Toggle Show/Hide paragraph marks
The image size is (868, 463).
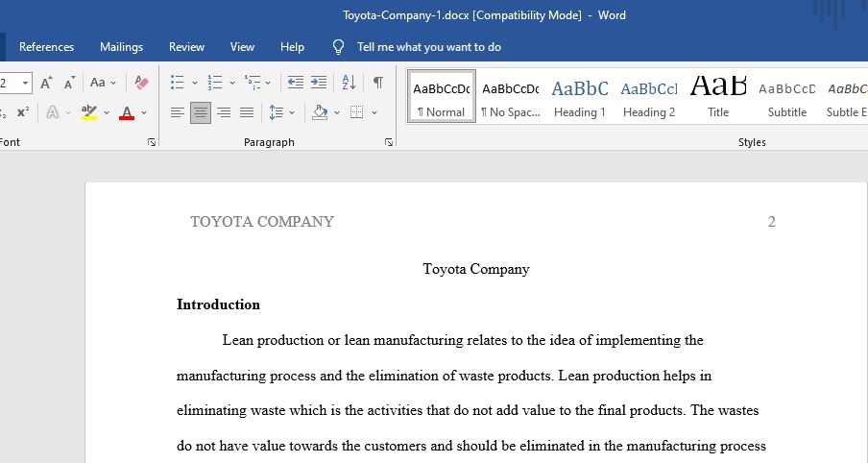[x=378, y=83]
